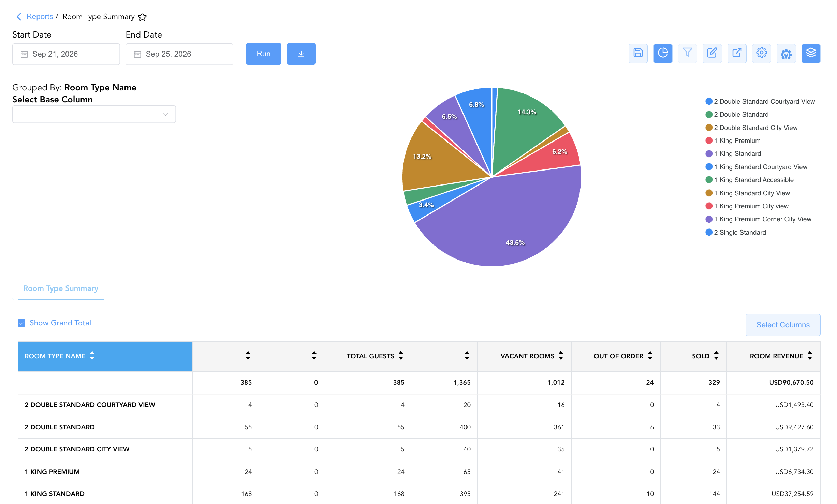Click the download arrow button
The height and width of the screenshot is (504, 837).
pyautogui.click(x=301, y=54)
